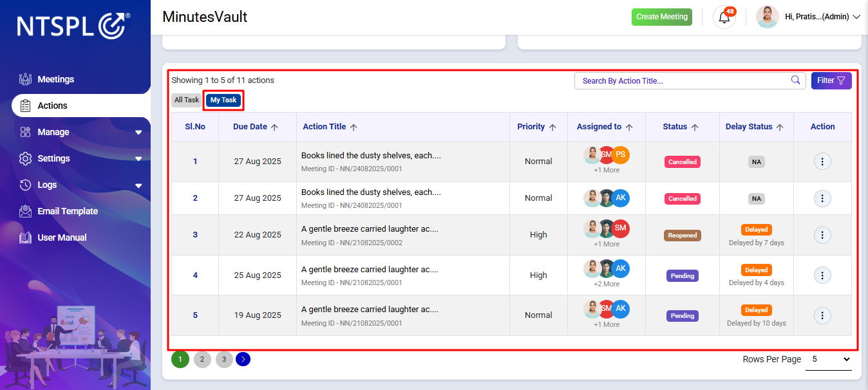
Task: Expand the Logs sidebar menu
Action: coord(138,185)
